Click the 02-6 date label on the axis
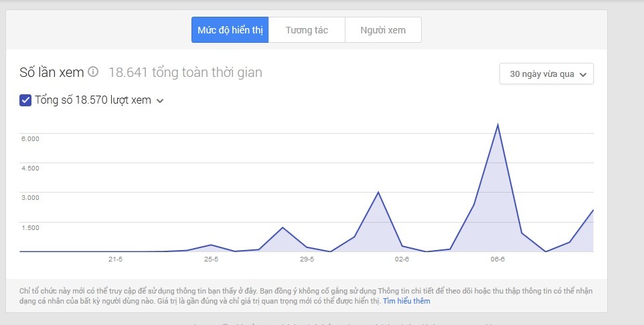 [402, 259]
